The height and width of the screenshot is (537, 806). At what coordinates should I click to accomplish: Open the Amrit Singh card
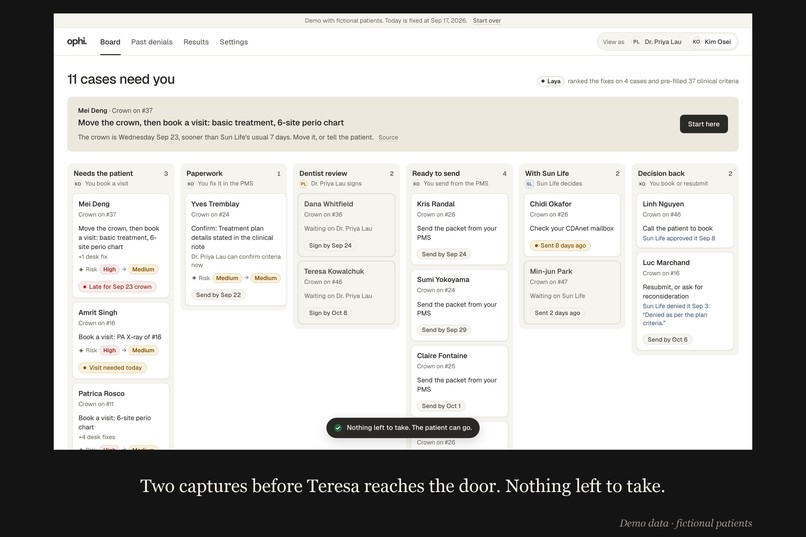[121, 340]
